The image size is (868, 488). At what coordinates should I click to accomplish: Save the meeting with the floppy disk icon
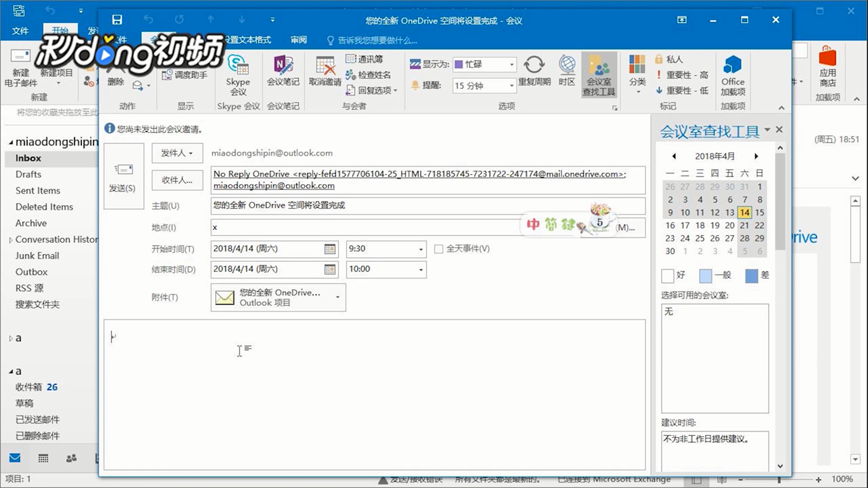[x=117, y=20]
